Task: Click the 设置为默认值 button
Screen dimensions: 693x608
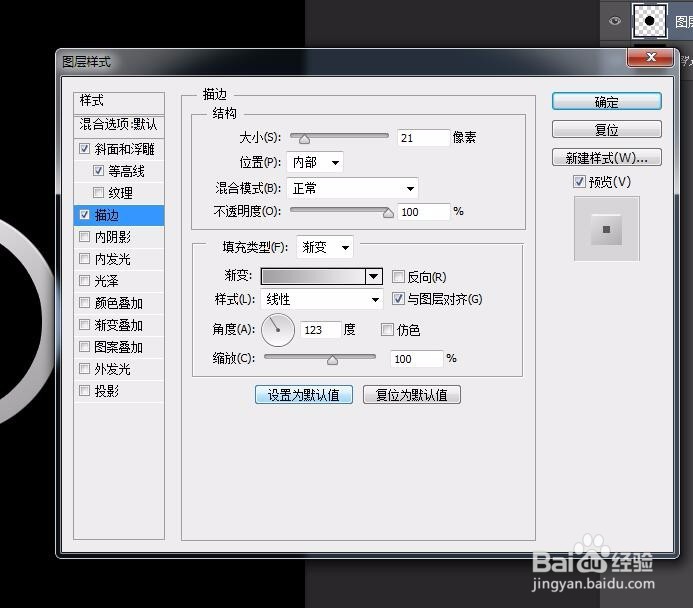Action: point(304,395)
